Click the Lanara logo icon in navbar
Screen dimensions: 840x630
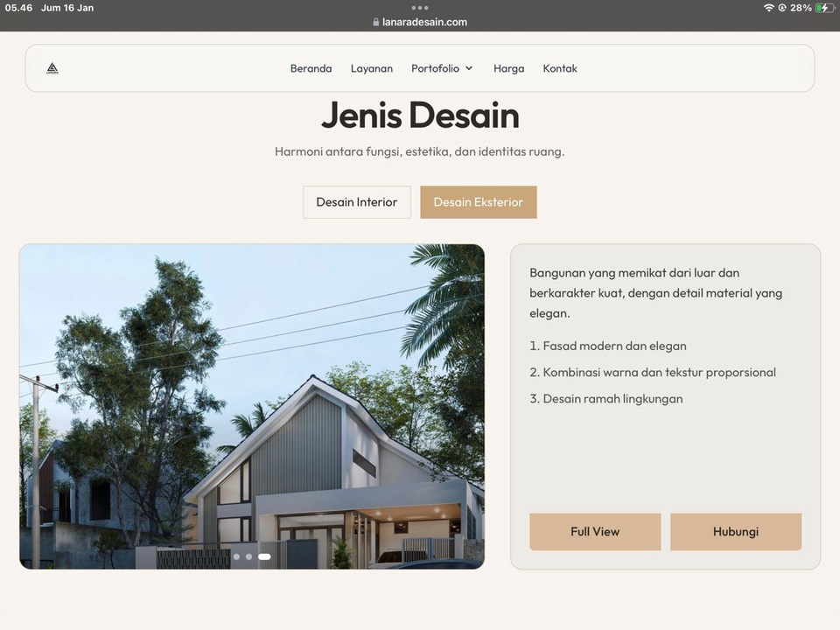click(x=52, y=68)
